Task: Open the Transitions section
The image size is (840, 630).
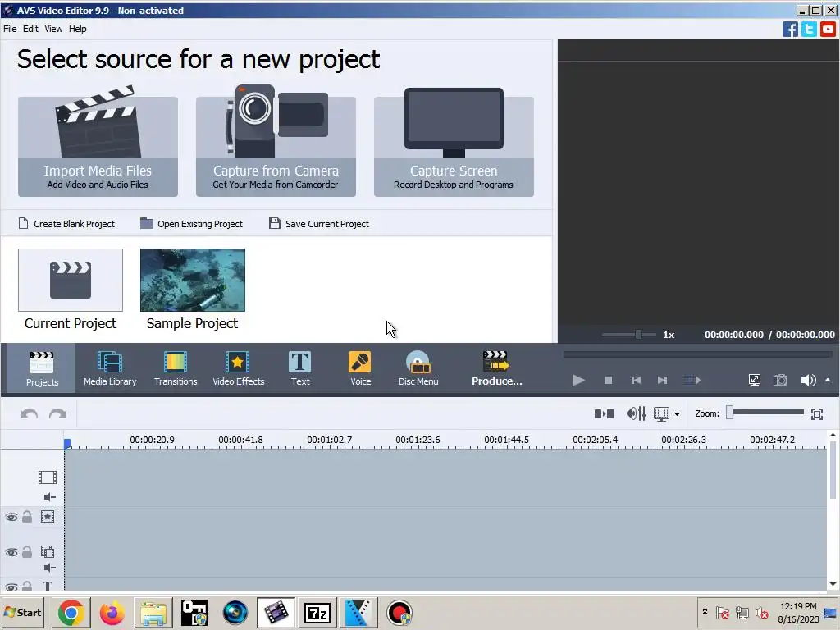Action: click(176, 368)
